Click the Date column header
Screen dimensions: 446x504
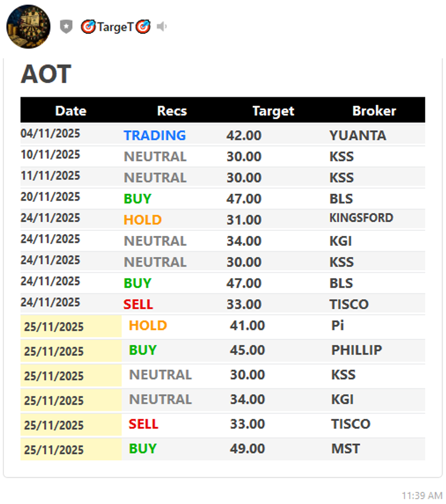point(71,111)
